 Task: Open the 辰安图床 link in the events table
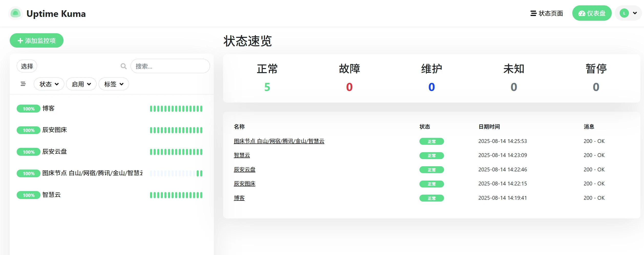coord(245,184)
